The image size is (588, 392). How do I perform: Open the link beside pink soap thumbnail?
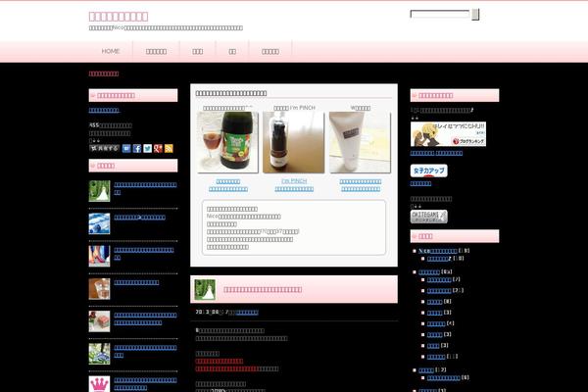pos(145,318)
